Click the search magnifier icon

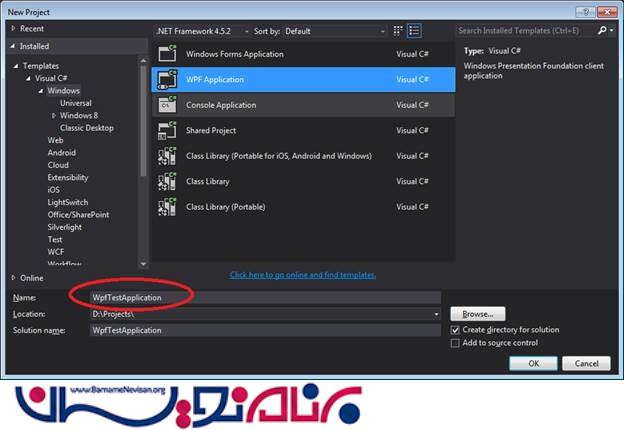[602, 30]
